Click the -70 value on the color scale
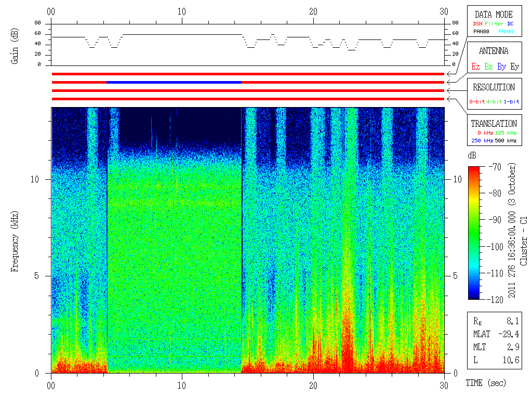This screenshot has width=532, height=399. coord(495,167)
